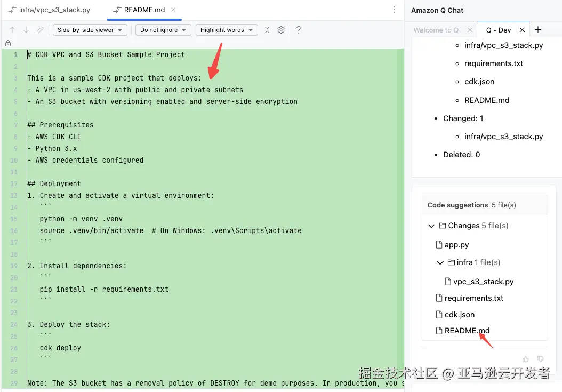The width and height of the screenshot is (562, 392).
Task: Click cdk.json bullet in chat message
Action: point(479,82)
